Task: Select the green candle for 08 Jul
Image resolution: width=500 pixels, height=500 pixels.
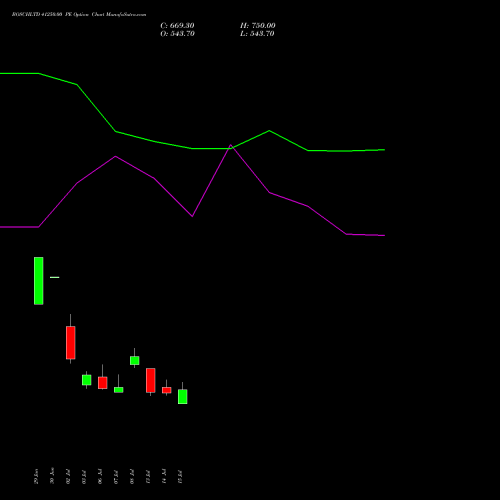Action: coord(135,360)
